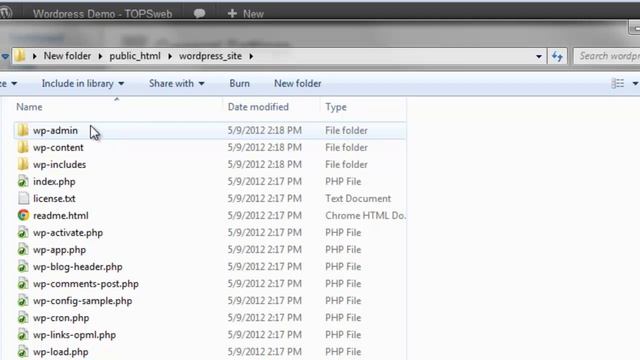The image size is (640, 360).
Task: Click the address bar folder icon
Action: click(x=20, y=56)
